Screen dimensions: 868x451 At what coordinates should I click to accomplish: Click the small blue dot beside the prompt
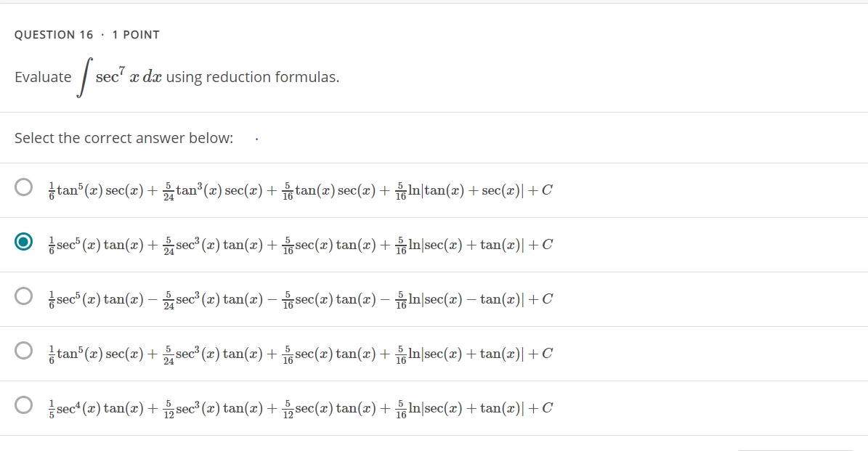coord(256,139)
